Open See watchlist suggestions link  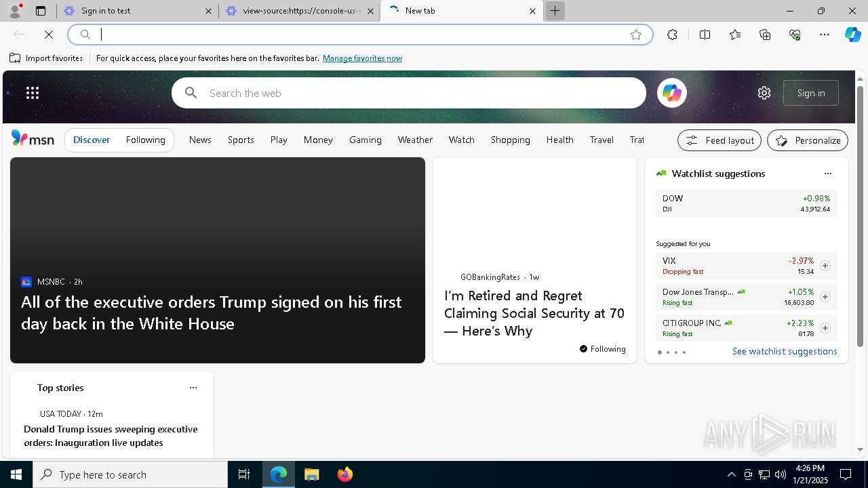(x=785, y=351)
